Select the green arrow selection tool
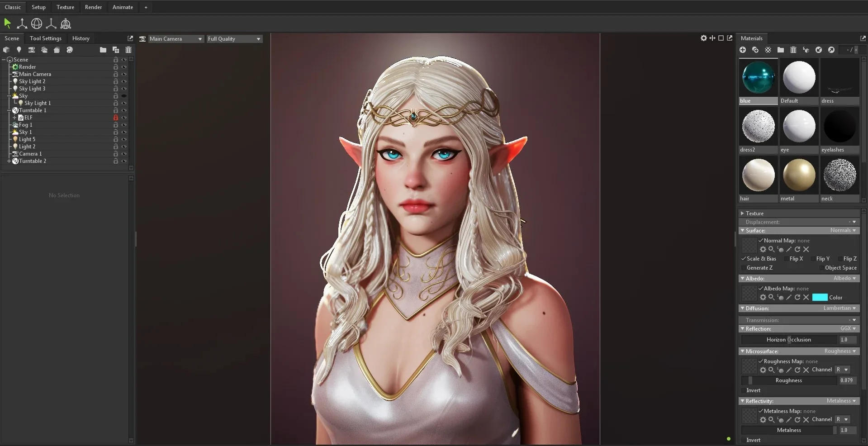The width and height of the screenshot is (868, 446). (x=7, y=23)
